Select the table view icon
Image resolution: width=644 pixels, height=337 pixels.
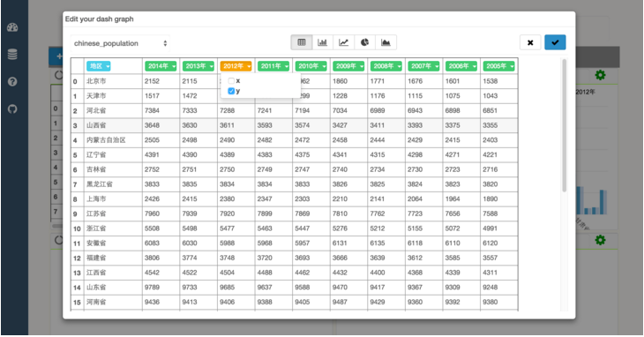click(302, 42)
